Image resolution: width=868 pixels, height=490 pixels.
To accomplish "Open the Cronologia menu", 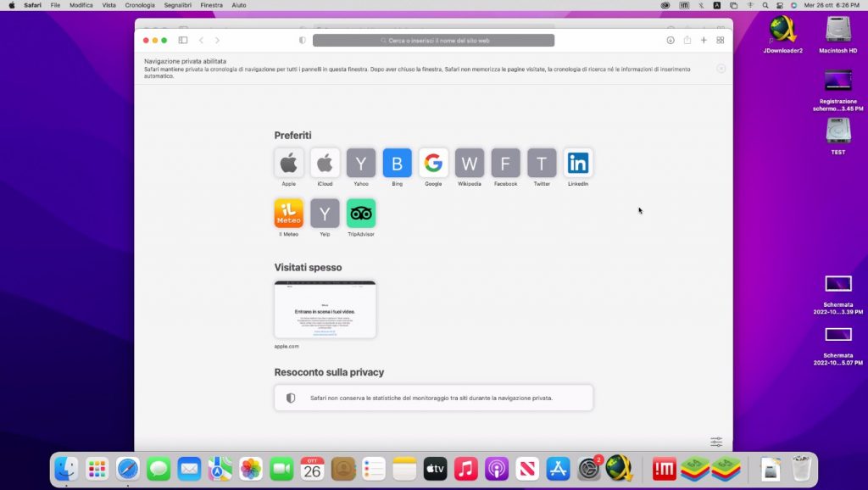I will tap(140, 5).
